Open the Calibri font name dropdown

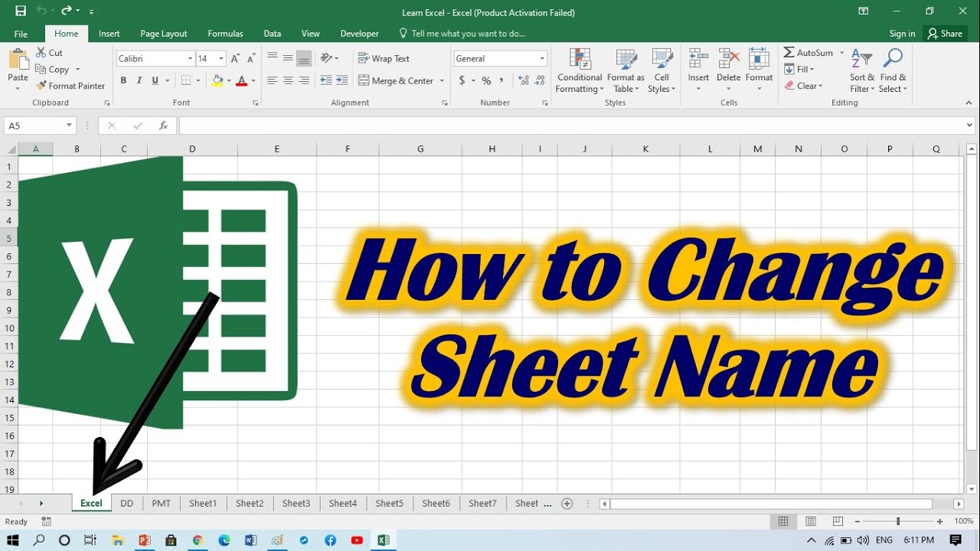tap(190, 59)
